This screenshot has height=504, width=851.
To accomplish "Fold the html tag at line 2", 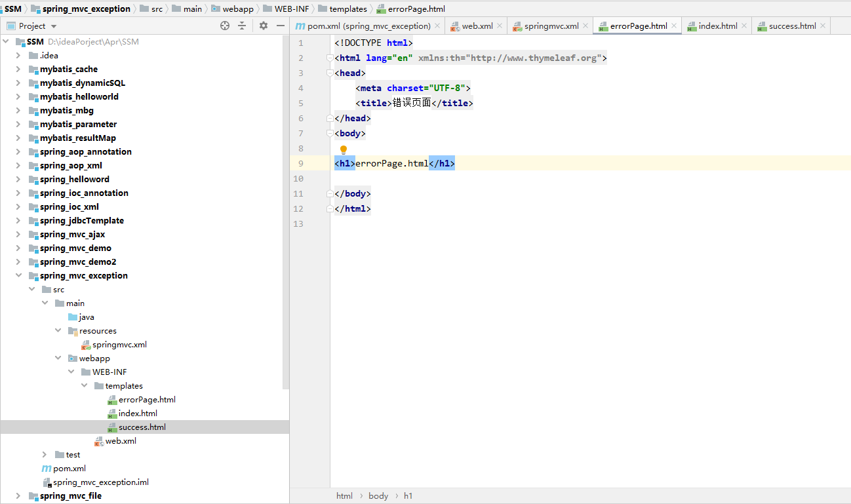I will 330,58.
